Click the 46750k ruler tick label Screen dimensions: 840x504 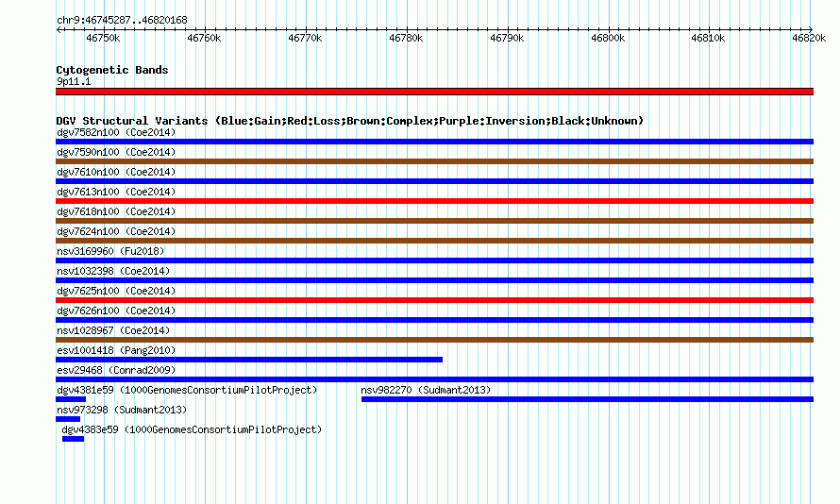point(103,39)
